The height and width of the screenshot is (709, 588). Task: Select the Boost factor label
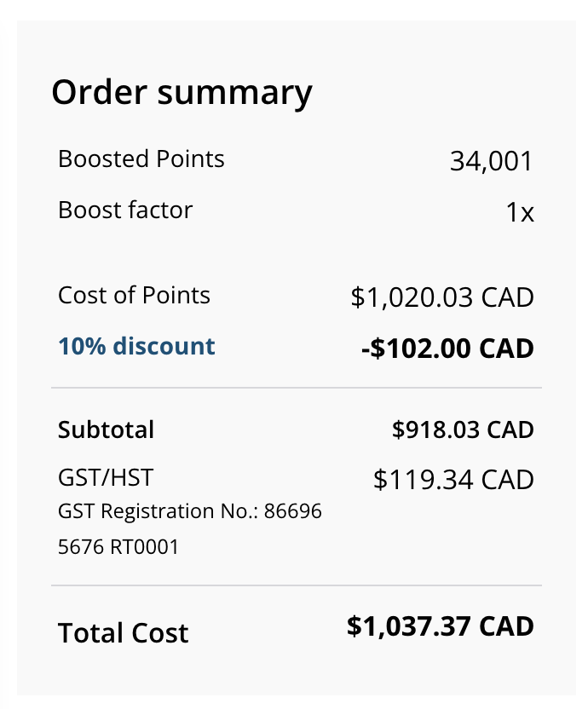(125, 210)
